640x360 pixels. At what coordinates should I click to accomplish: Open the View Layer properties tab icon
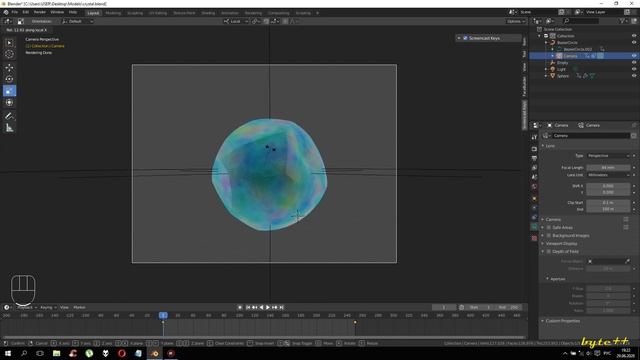[x=534, y=168]
